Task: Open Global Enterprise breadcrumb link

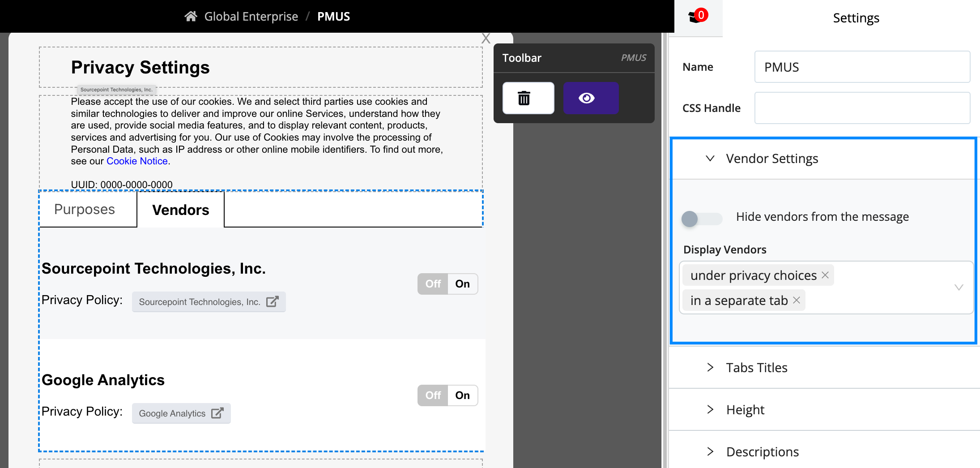Action: [x=251, y=17]
